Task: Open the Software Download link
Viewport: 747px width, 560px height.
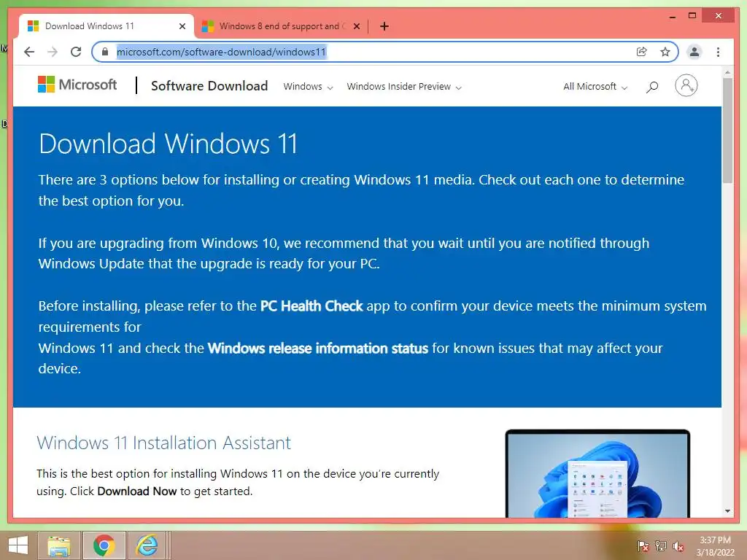Action: [209, 86]
